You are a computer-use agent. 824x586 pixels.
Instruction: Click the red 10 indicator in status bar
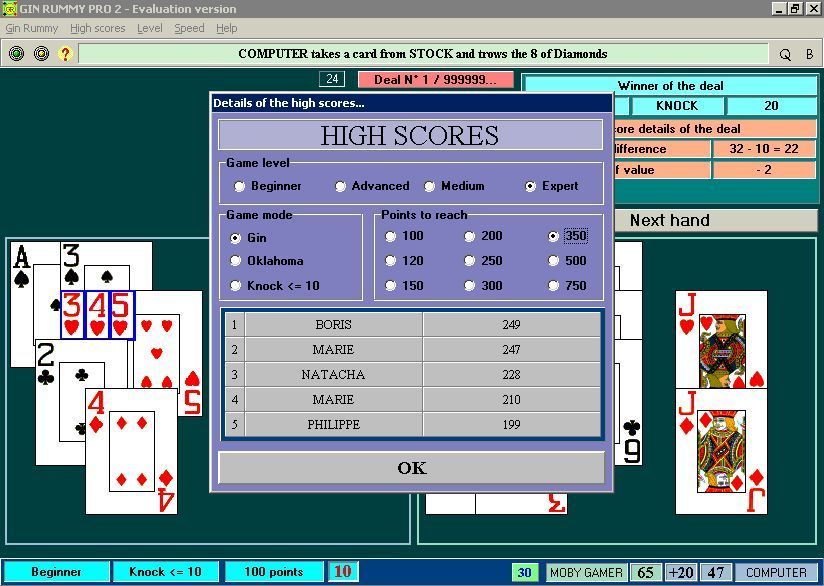(x=343, y=571)
